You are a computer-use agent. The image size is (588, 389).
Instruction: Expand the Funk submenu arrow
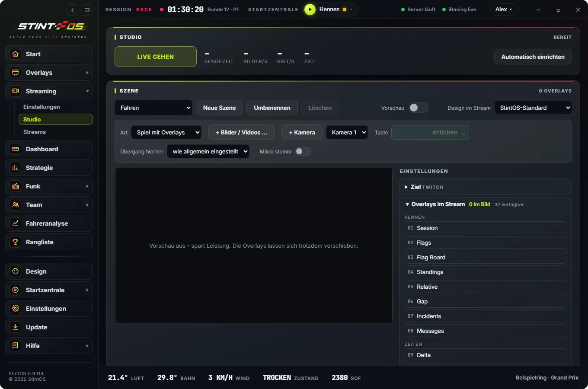[x=87, y=186]
